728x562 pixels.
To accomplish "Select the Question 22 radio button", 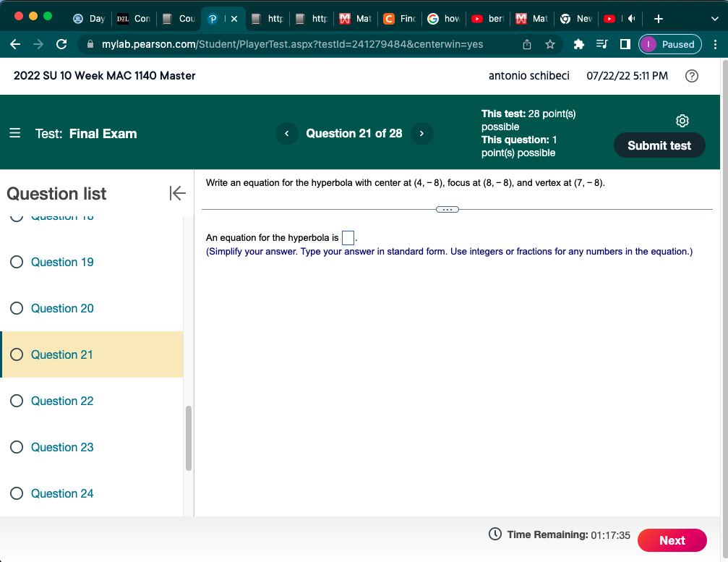I will pyautogui.click(x=17, y=401).
